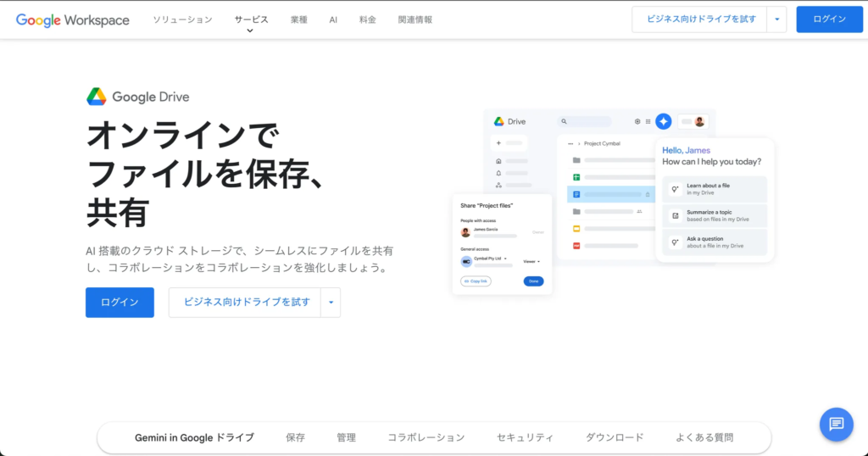Click the user avatar in Drive illustration

pyautogui.click(x=699, y=122)
